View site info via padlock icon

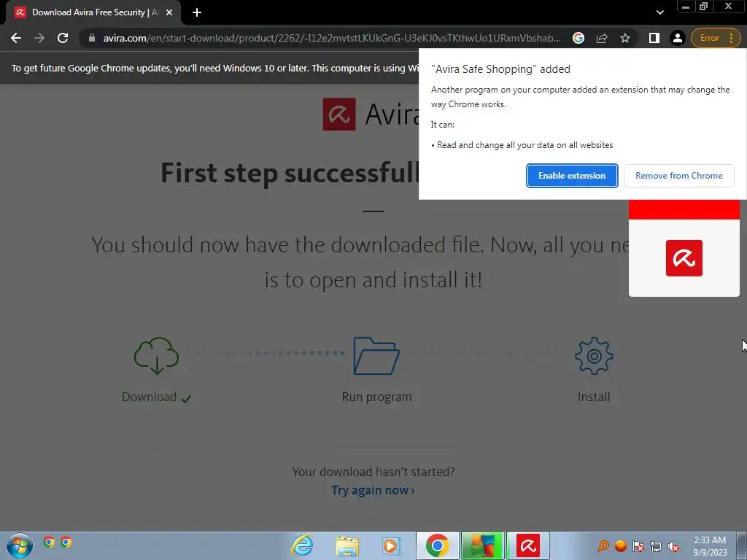coord(92,38)
